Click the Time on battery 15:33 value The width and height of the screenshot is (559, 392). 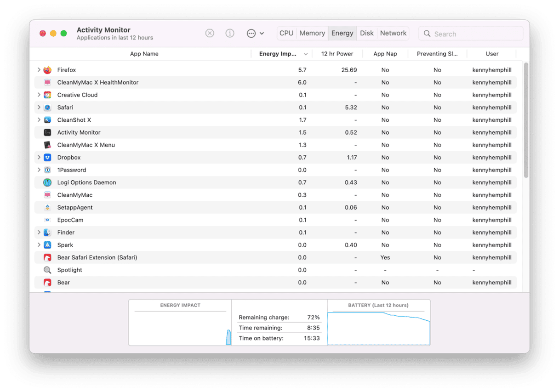click(x=311, y=338)
